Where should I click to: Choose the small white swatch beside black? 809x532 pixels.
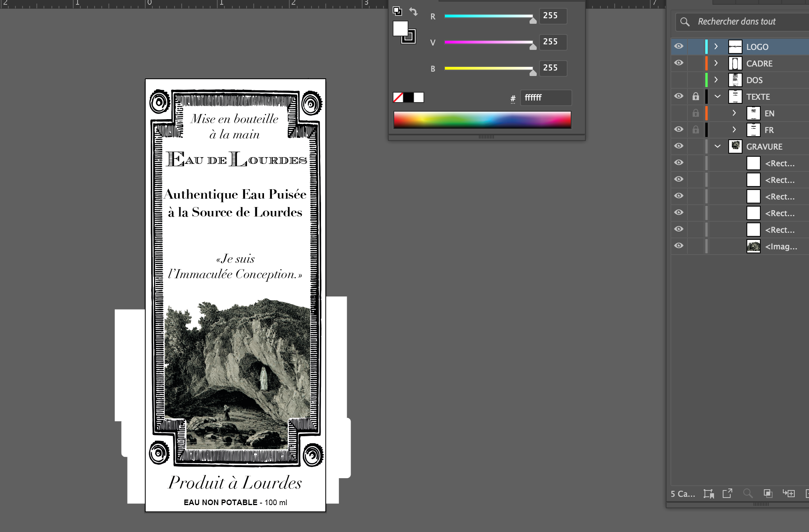419,97
